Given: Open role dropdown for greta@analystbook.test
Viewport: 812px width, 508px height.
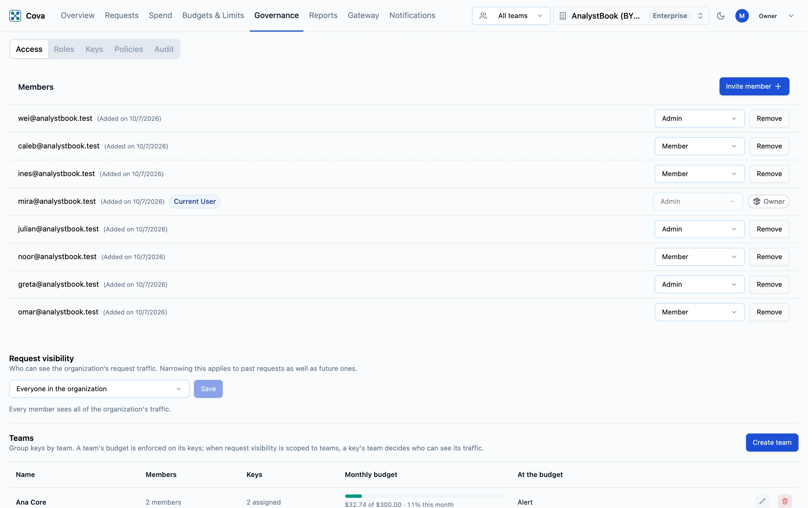Looking at the screenshot, I should pos(700,284).
